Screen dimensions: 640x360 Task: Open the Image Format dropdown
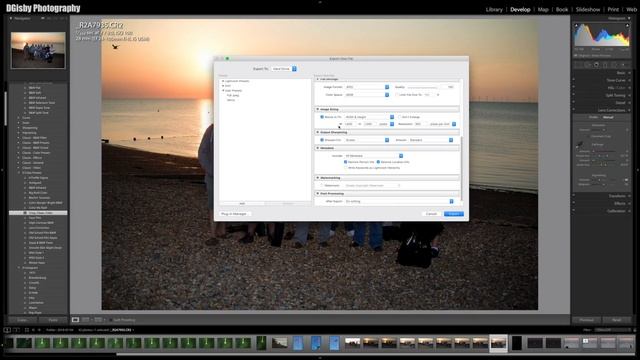pos(367,87)
